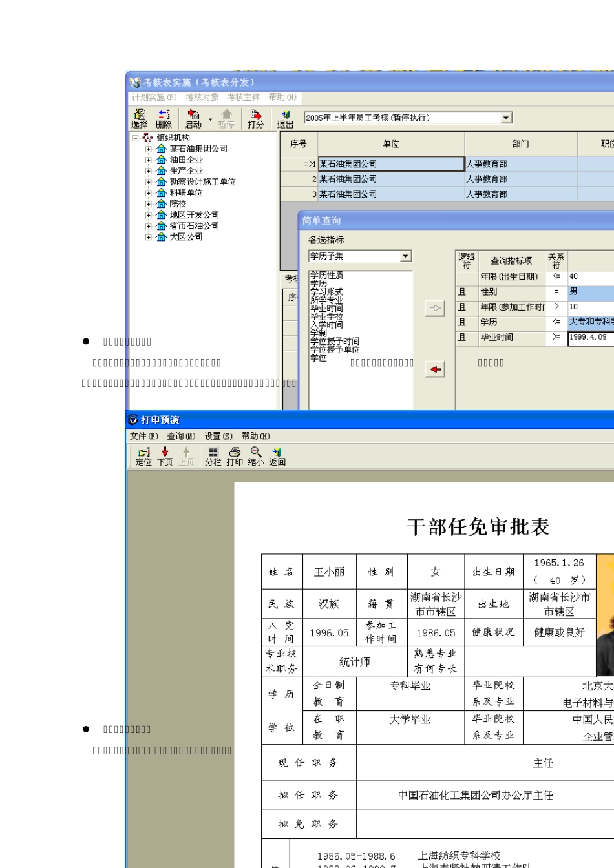This screenshot has width=614, height=868.
Task: Expand the 勘察设计施工单位 tree node
Action: coord(149,181)
